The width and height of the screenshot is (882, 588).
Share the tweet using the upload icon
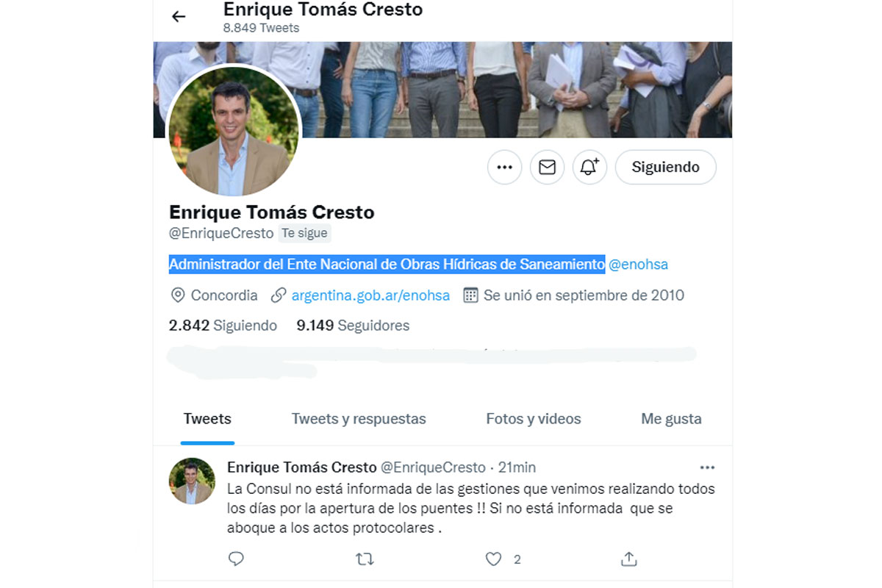click(x=628, y=559)
